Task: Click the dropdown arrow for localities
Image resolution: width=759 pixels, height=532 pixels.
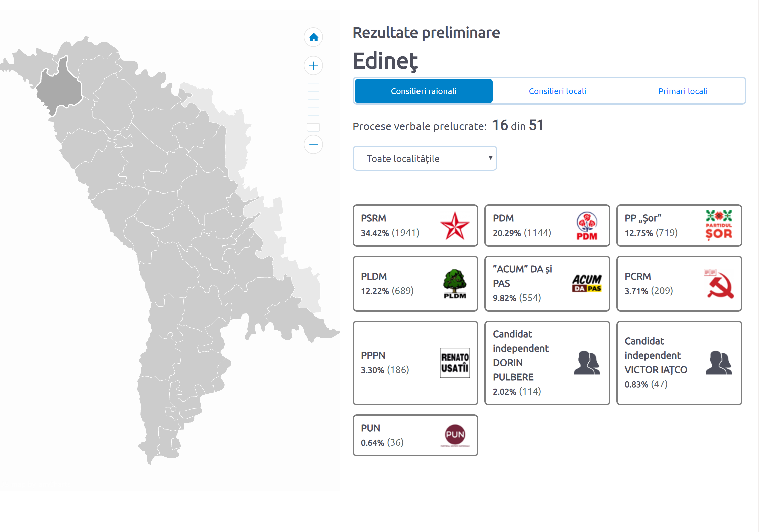Action: [x=490, y=158]
